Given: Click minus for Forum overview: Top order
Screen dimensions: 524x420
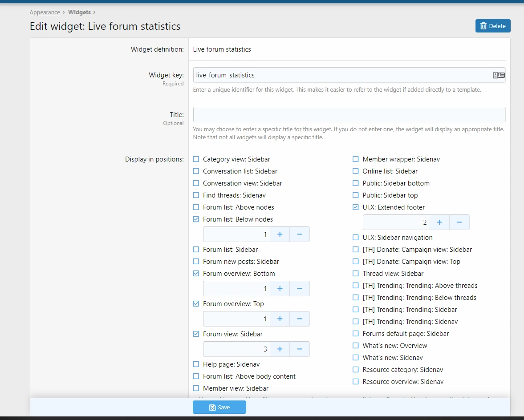Looking at the screenshot, I should (x=300, y=319).
